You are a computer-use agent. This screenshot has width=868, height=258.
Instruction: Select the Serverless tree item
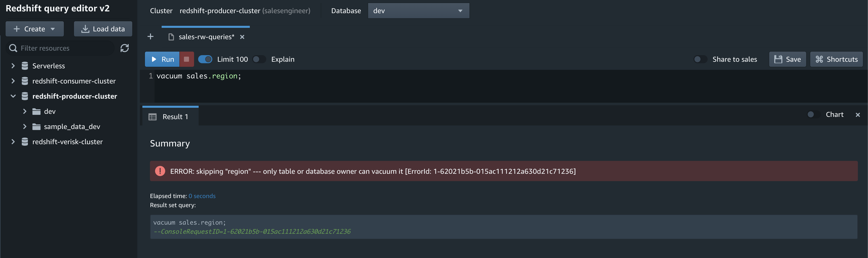pos(49,66)
